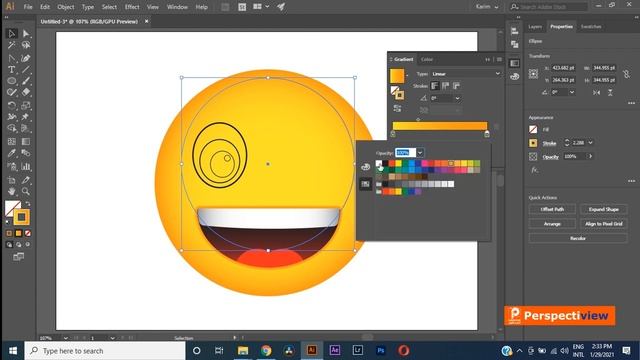Image resolution: width=640 pixels, height=360 pixels.
Task: Set toolbar paint mode to Color
Action: point(9,233)
